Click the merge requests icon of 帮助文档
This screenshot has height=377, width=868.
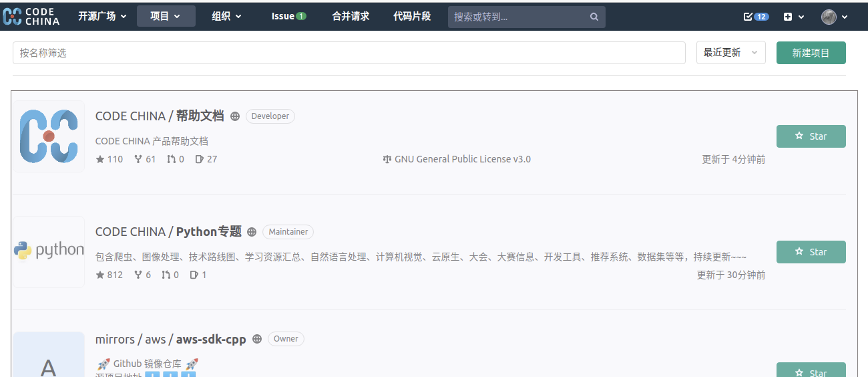(172, 159)
